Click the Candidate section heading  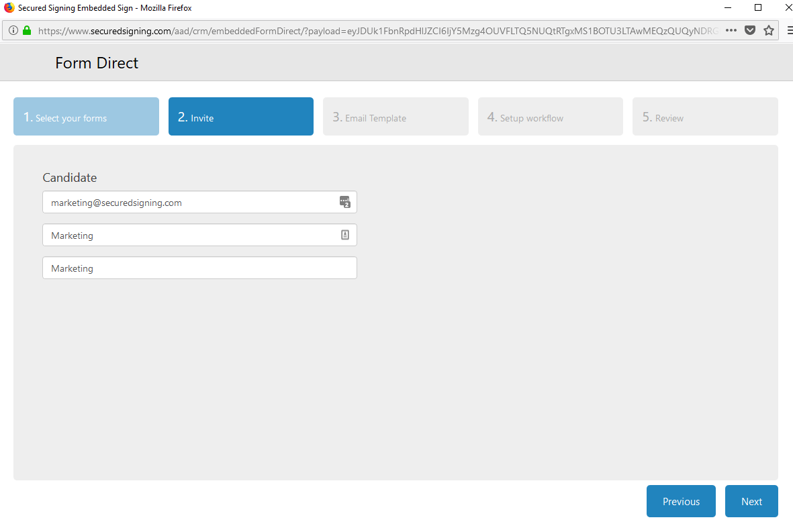(x=69, y=177)
